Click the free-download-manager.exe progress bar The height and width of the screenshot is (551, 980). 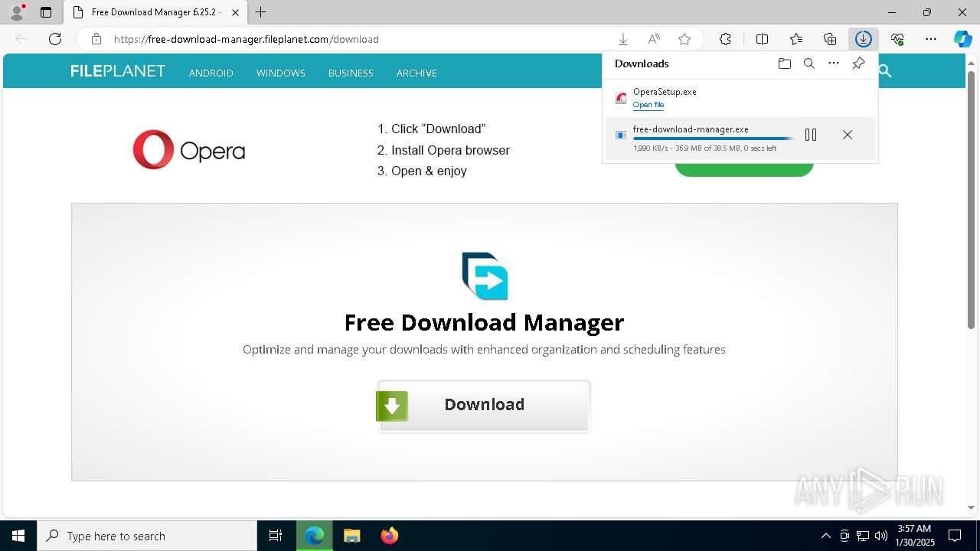[x=713, y=139]
